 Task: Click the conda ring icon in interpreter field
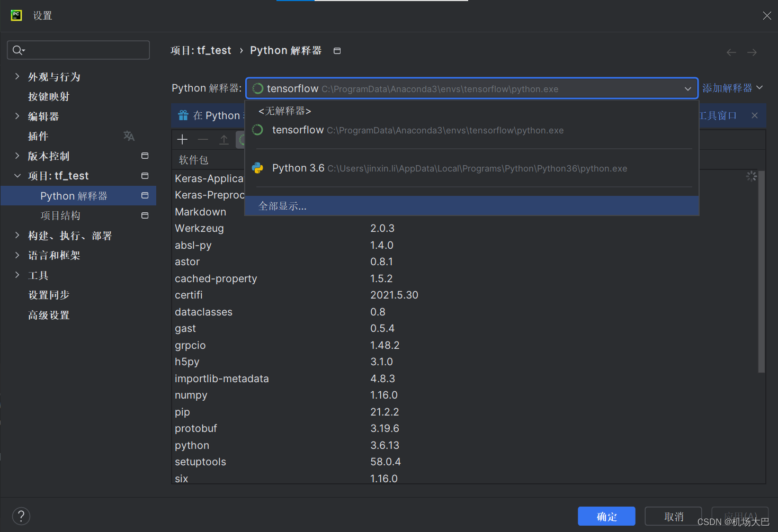257,88
